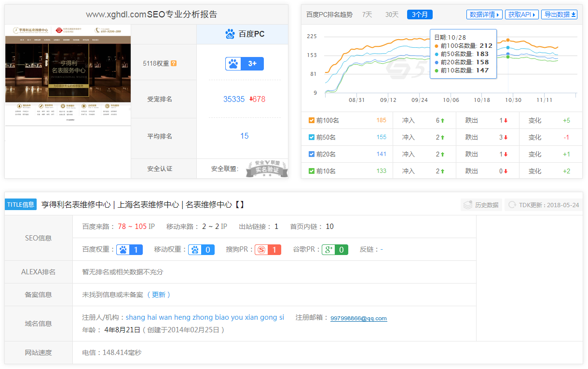Uncheck the 前50名 series checkbox
The height and width of the screenshot is (369, 588).
coord(312,137)
